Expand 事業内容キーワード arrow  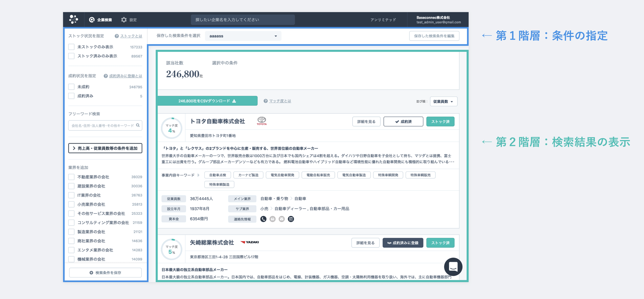198,175
